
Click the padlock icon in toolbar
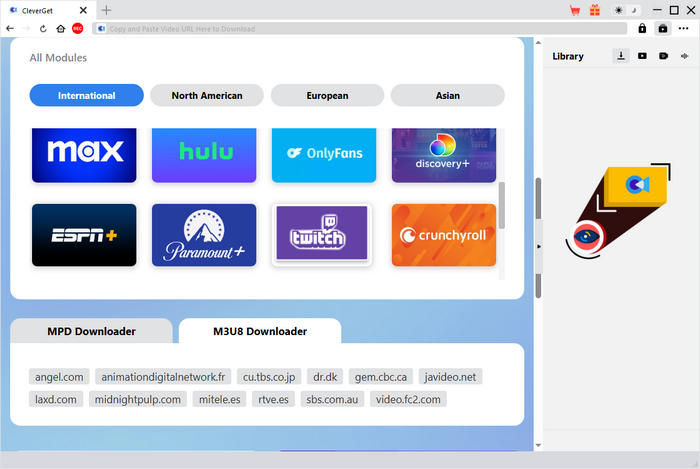click(x=642, y=29)
